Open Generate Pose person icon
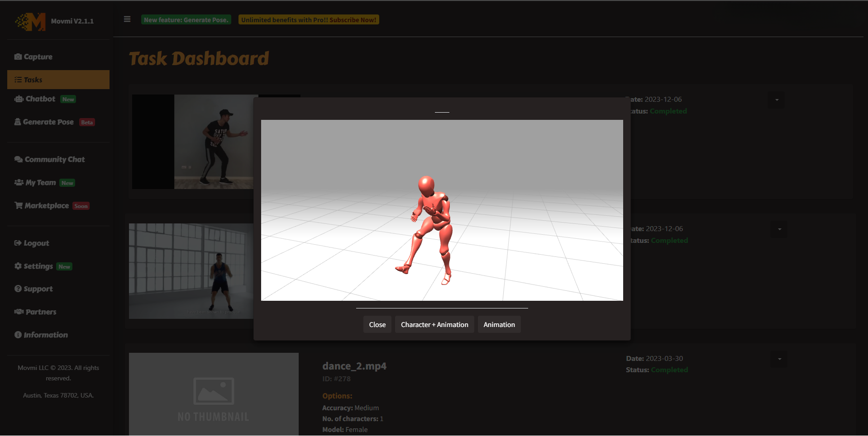The height and width of the screenshot is (436, 868). coord(18,122)
